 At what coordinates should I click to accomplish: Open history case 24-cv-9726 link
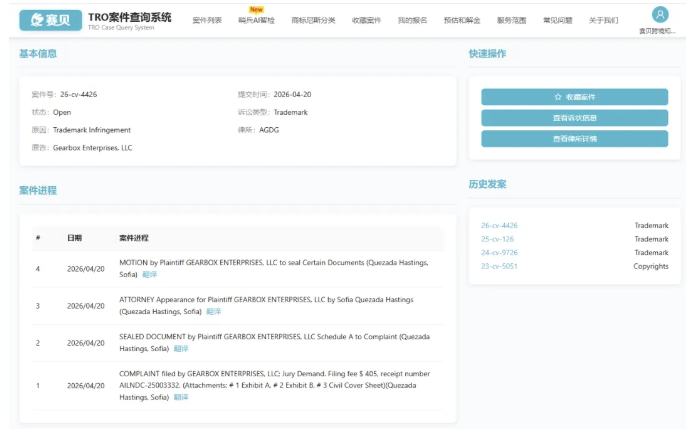499,253
